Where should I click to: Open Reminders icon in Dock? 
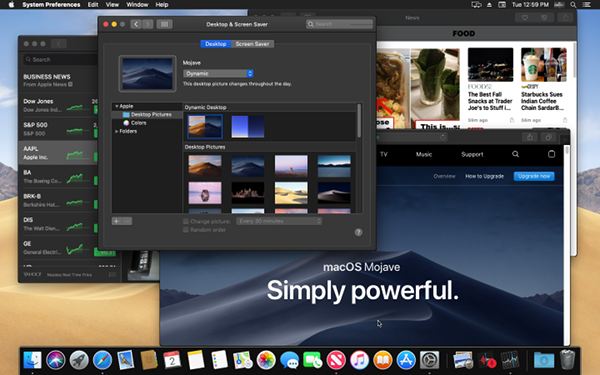(219, 360)
